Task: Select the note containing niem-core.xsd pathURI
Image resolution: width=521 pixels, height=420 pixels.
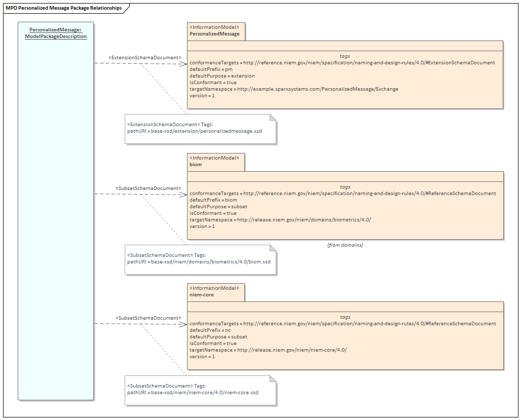Action: [x=200, y=390]
